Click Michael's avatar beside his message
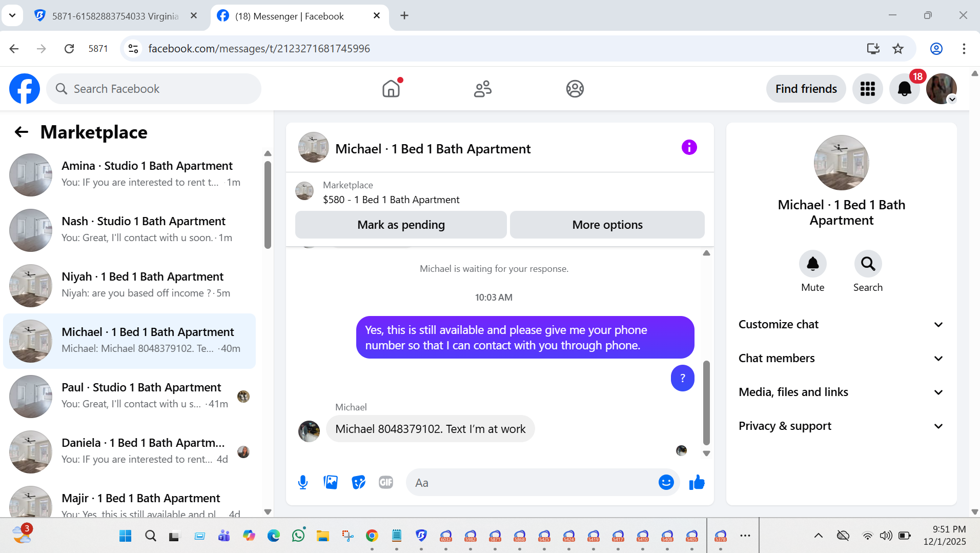The image size is (980, 553). (309, 431)
